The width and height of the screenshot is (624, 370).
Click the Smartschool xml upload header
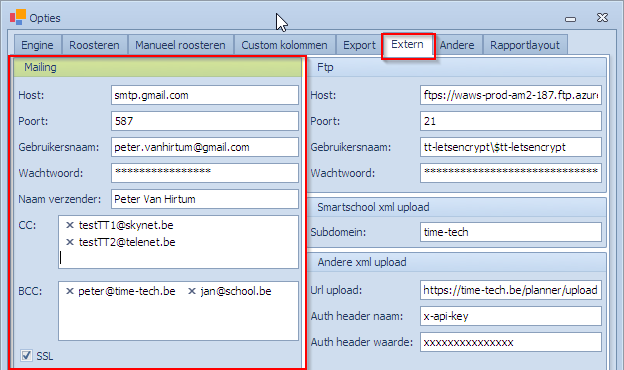[x=458, y=207]
